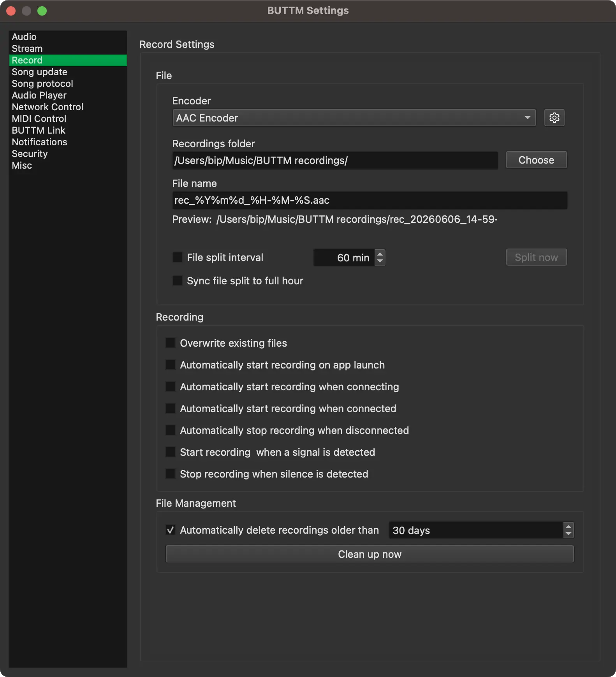
Task: Open Audio Player settings
Action: pyautogui.click(x=68, y=95)
